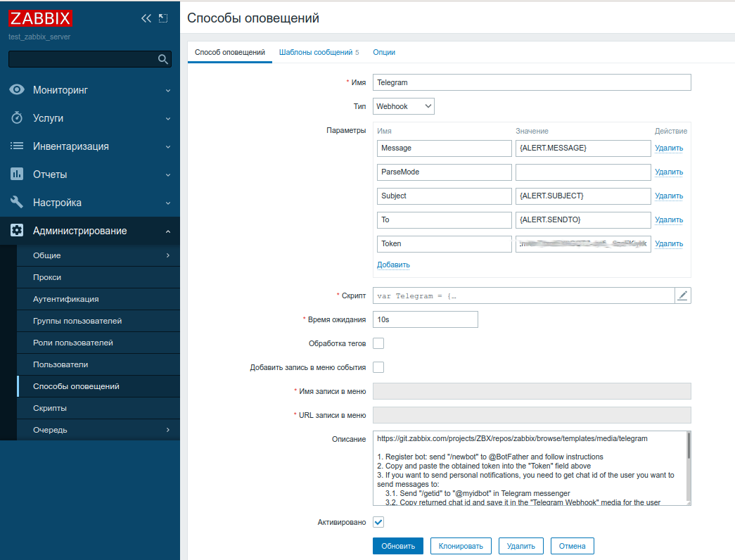The width and height of the screenshot is (735, 560).
Task: Click the Reports bar chart icon
Action: [17, 174]
